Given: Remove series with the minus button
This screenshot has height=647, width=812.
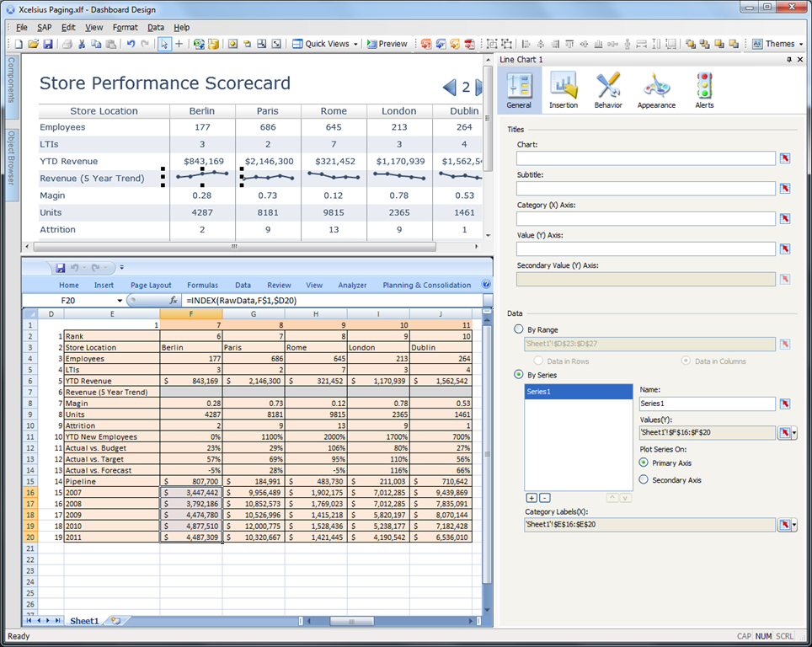Looking at the screenshot, I should (545, 498).
